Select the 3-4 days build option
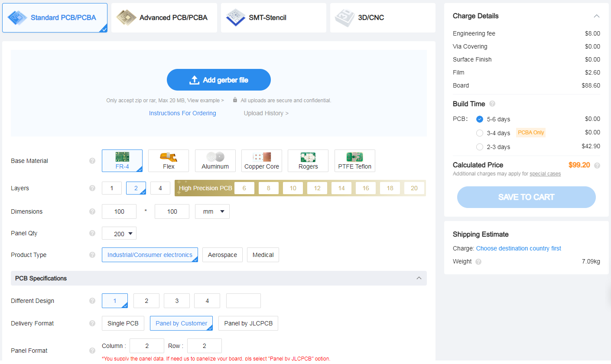This screenshot has width=611, height=364. (480, 133)
